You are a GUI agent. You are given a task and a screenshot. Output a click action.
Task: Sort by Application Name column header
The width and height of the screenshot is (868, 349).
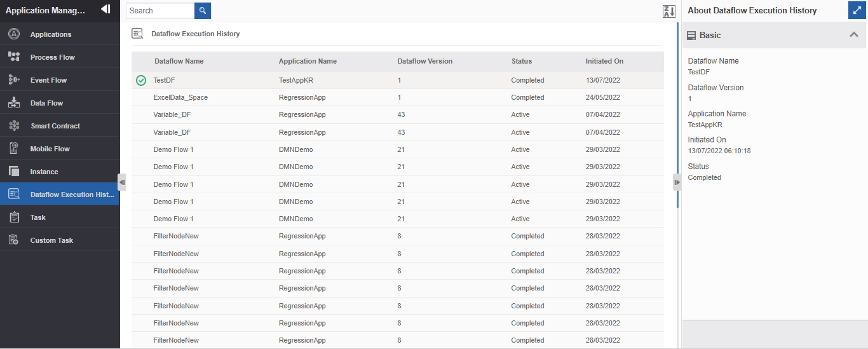[x=308, y=61]
